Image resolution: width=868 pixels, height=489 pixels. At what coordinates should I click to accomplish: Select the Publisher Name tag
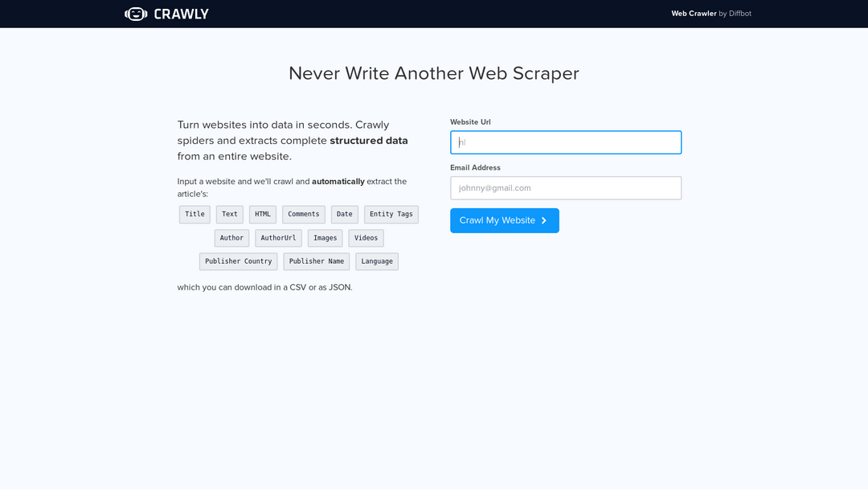click(x=317, y=261)
